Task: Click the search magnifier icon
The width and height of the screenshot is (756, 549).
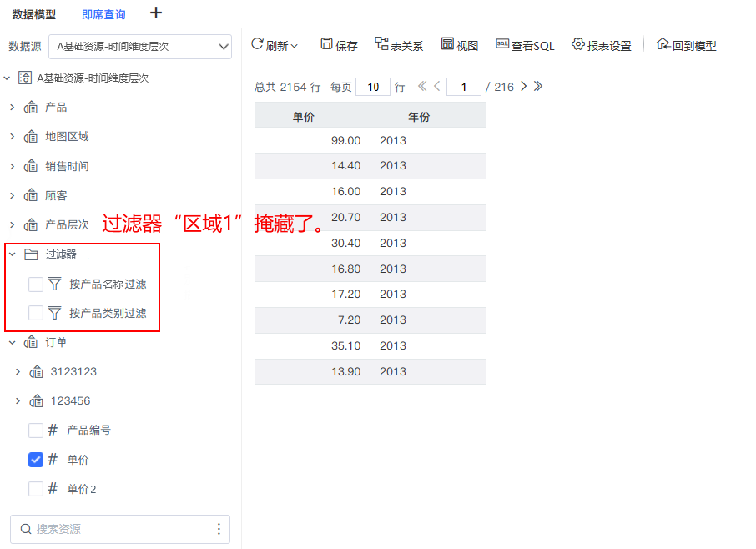Action: pos(26,529)
